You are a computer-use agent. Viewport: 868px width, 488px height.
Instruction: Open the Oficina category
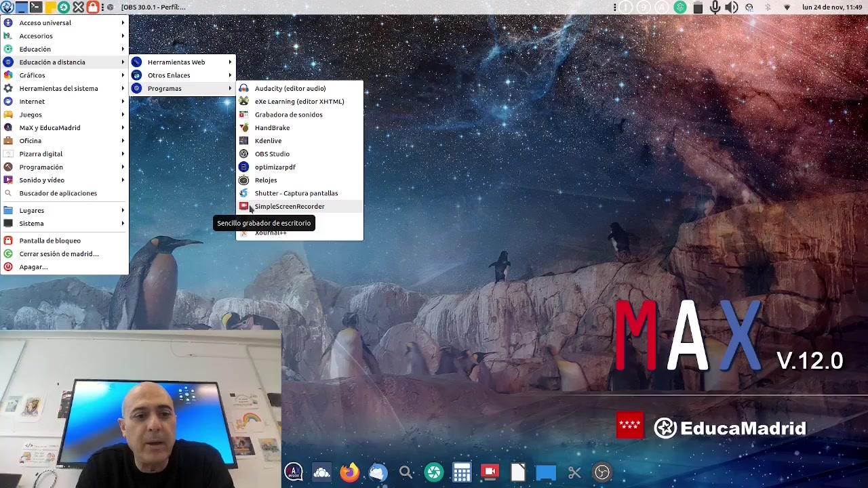[64, 141]
